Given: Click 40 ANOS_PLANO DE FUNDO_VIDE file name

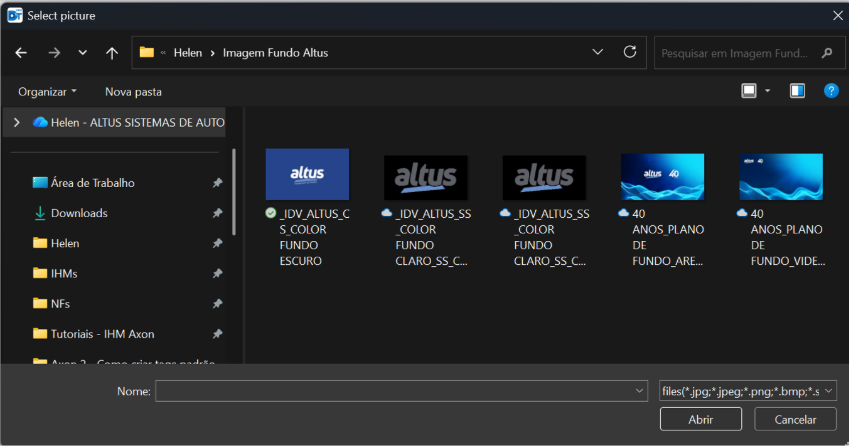Looking at the screenshot, I should point(788,237).
